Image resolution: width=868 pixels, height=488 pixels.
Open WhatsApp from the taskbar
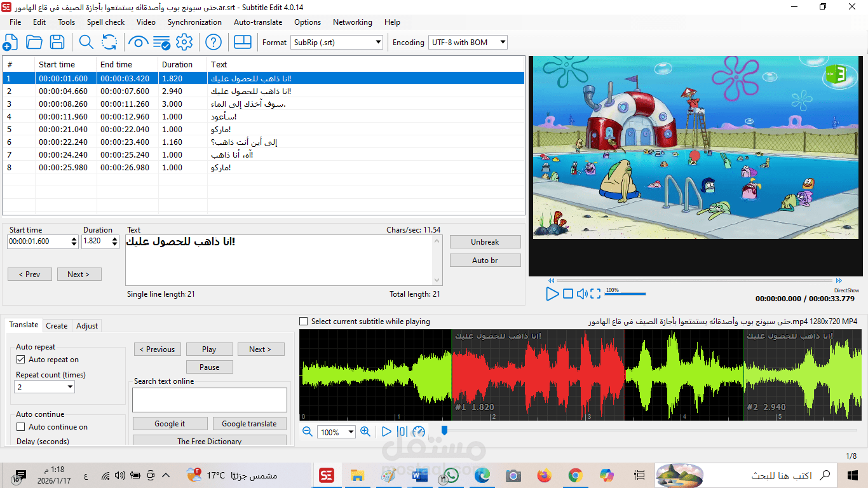[x=451, y=475]
